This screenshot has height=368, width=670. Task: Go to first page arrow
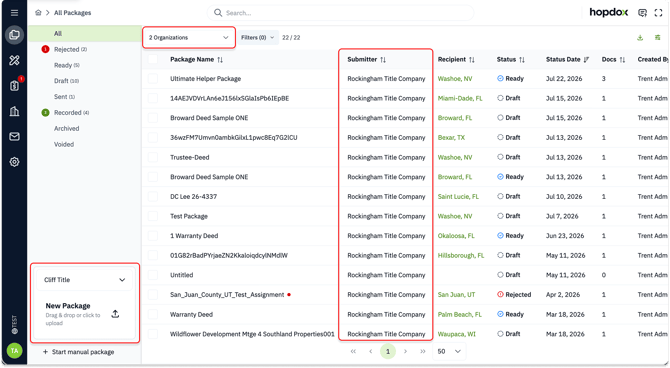[x=353, y=351]
